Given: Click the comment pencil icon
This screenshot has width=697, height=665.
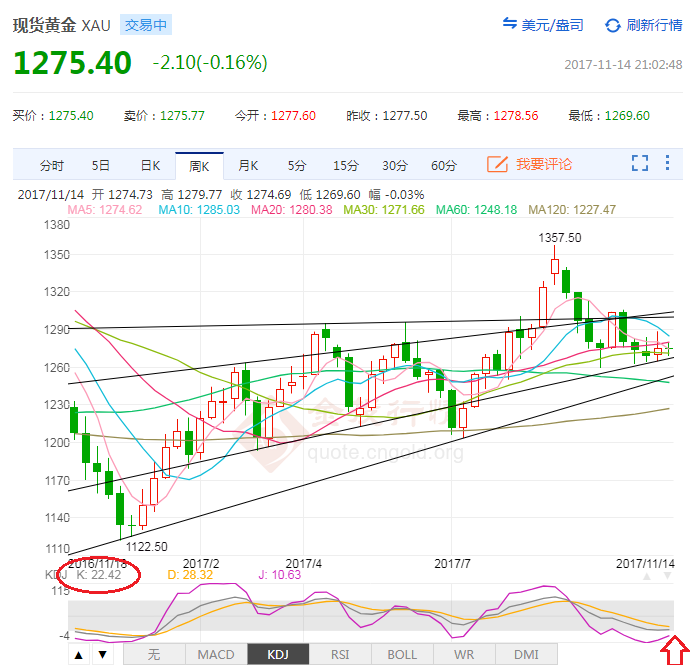Looking at the screenshot, I should tap(497, 164).
